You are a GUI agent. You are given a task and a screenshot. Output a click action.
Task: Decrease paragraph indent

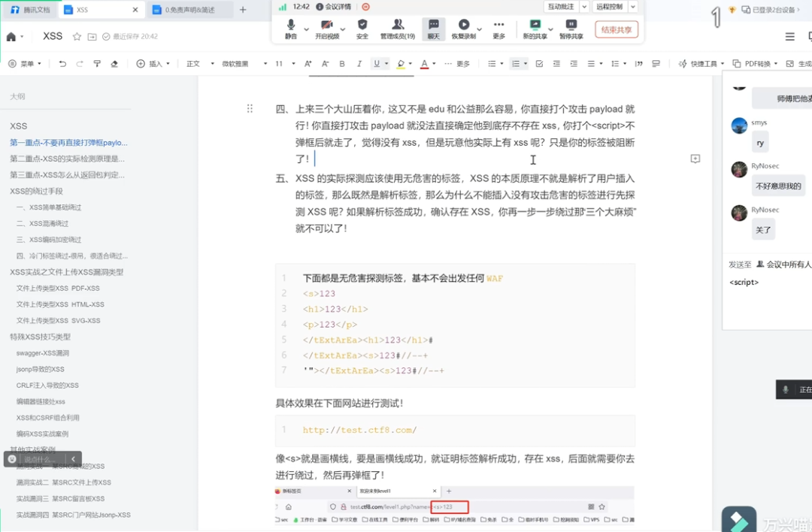pos(556,64)
